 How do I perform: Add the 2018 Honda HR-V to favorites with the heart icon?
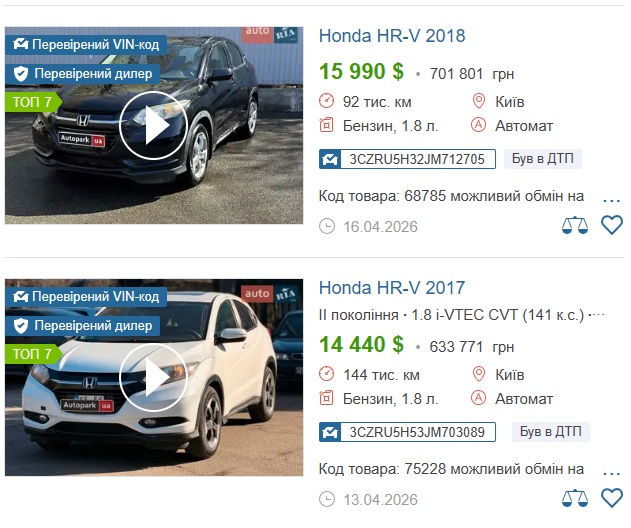(612, 225)
